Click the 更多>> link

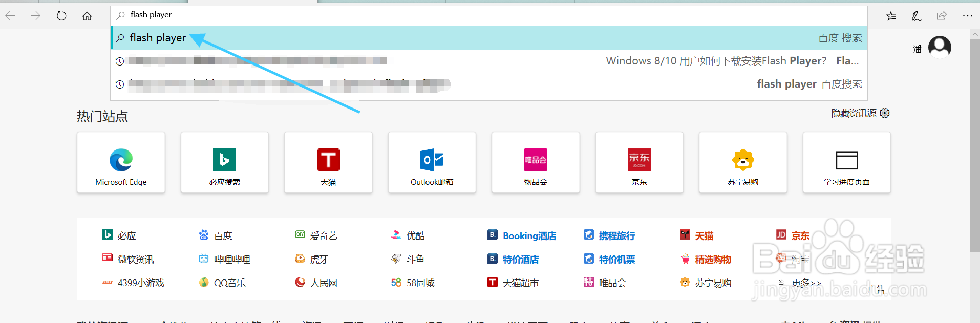click(806, 283)
